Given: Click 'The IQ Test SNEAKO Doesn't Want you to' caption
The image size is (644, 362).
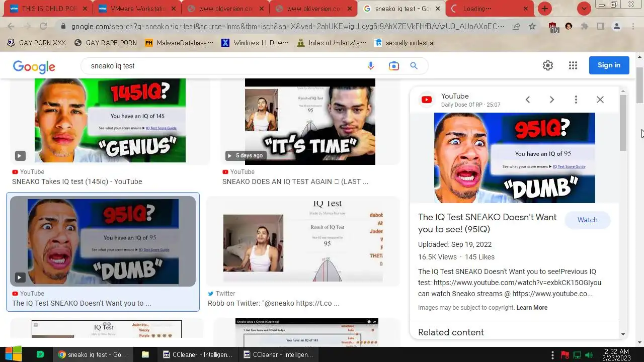Looking at the screenshot, I should [82, 303].
